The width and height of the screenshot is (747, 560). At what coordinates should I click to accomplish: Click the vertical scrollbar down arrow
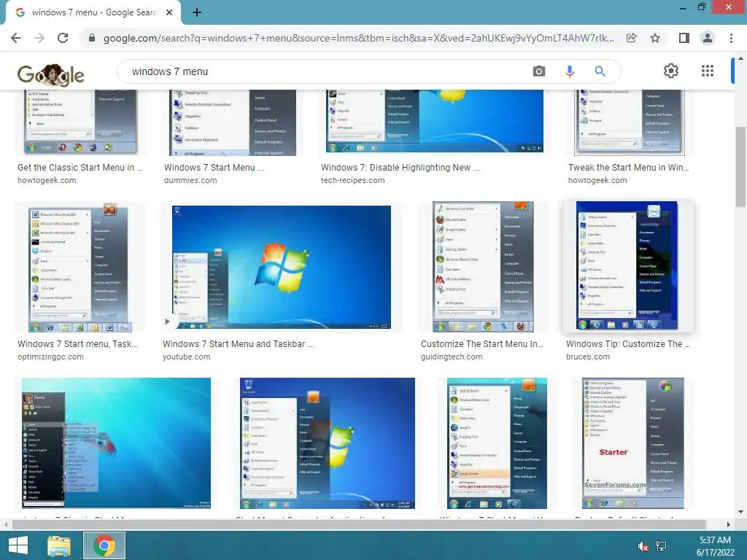pyautogui.click(x=740, y=513)
